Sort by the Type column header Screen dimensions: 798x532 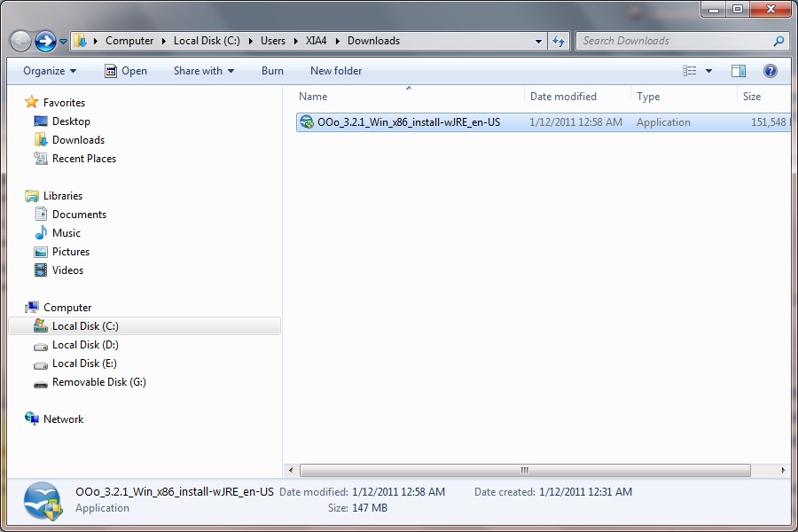[684, 97]
